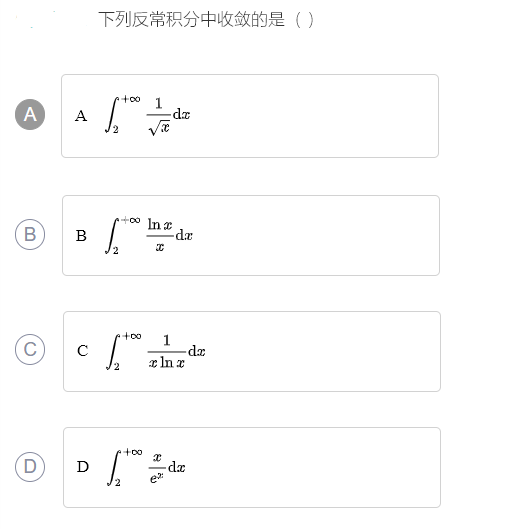Click the letter C label inside third card
This screenshot has height=529, width=514.
point(83,351)
